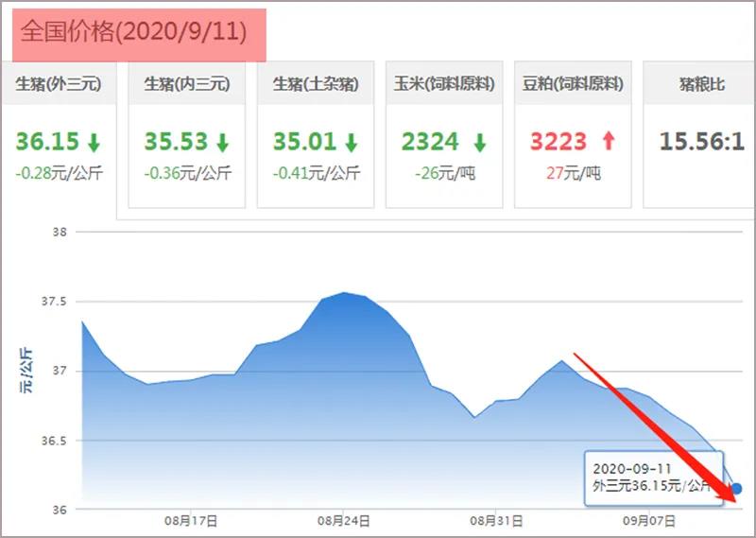Click the -26元/吨 change text

point(445,173)
